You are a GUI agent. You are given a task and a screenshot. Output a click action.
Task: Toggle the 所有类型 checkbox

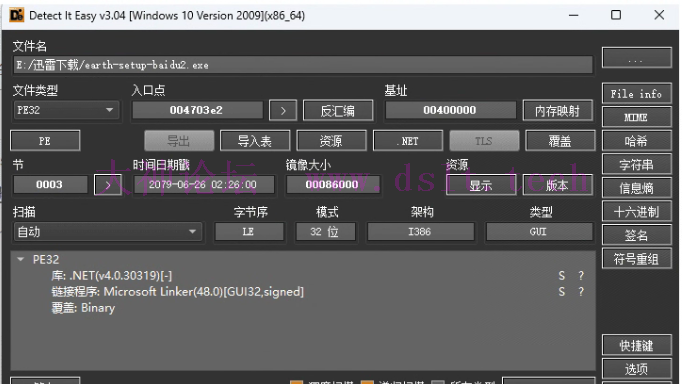438,382
